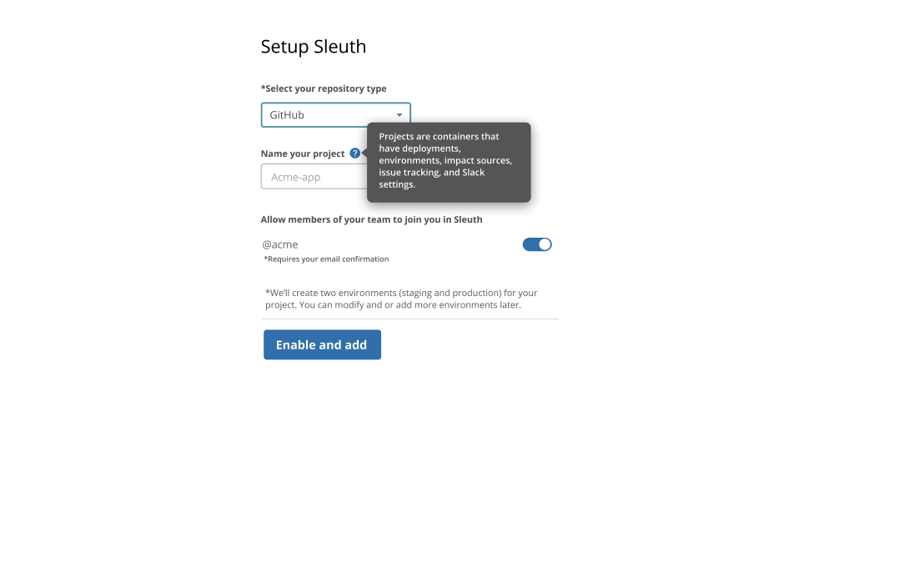Image resolution: width=914 pixels, height=588 pixels.
Task: Click the staging and production environments note
Action: pyautogui.click(x=401, y=299)
